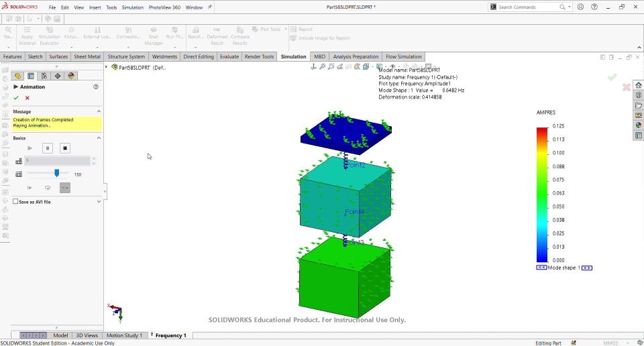Open Custom Properties task pane icon
Image resolution: width=644 pixels, height=346 pixels.
[x=638, y=135]
